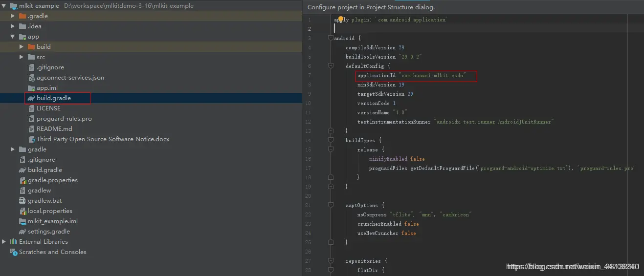
Task: Click line number 21 in the gutter
Action: click(x=308, y=205)
